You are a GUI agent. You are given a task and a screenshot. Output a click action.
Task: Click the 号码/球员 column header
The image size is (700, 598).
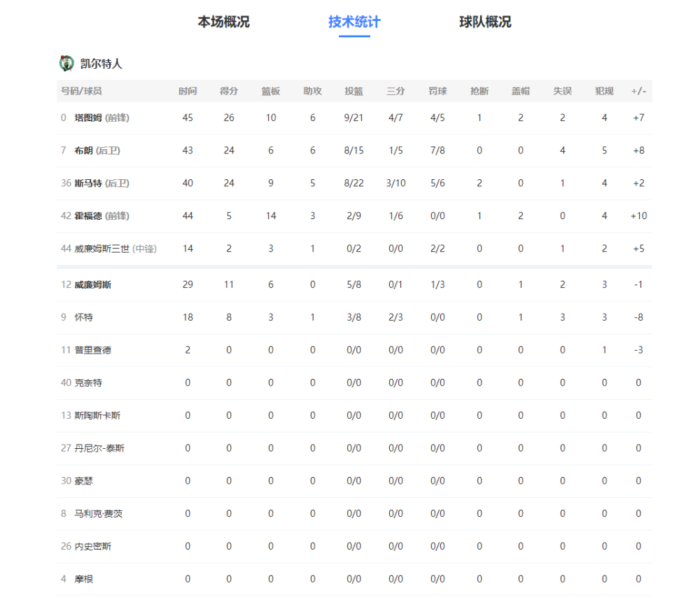click(x=81, y=91)
